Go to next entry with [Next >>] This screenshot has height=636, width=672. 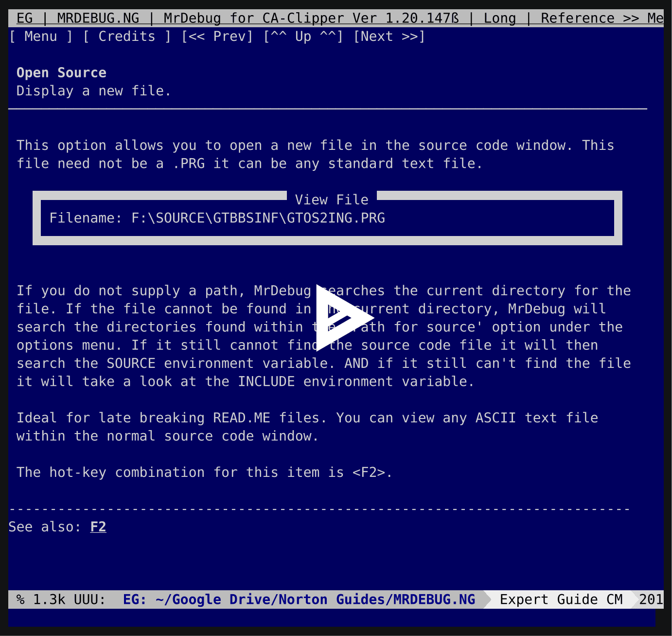click(389, 36)
